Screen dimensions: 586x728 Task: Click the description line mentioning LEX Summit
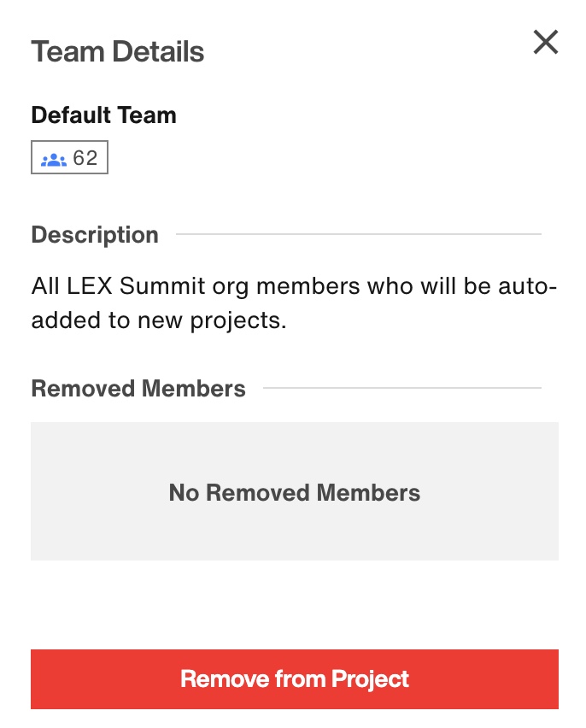pyautogui.click(x=294, y=285)
